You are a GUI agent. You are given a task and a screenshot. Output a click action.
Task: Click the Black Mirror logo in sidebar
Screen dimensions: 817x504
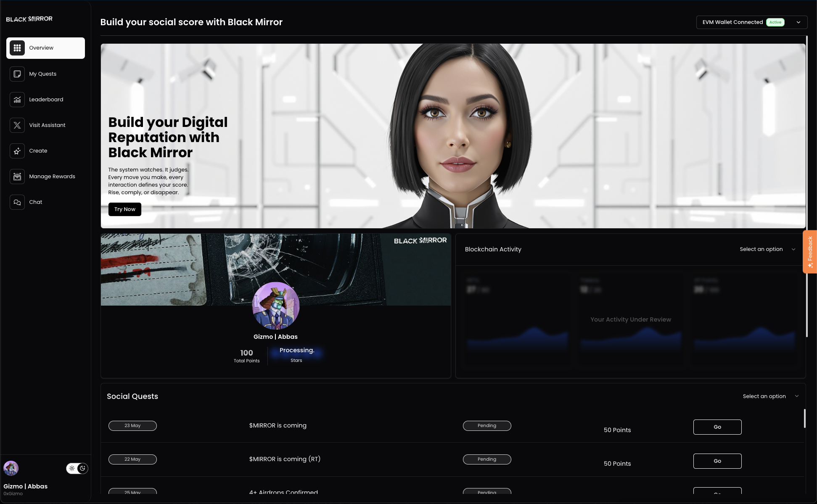[29, 19]
